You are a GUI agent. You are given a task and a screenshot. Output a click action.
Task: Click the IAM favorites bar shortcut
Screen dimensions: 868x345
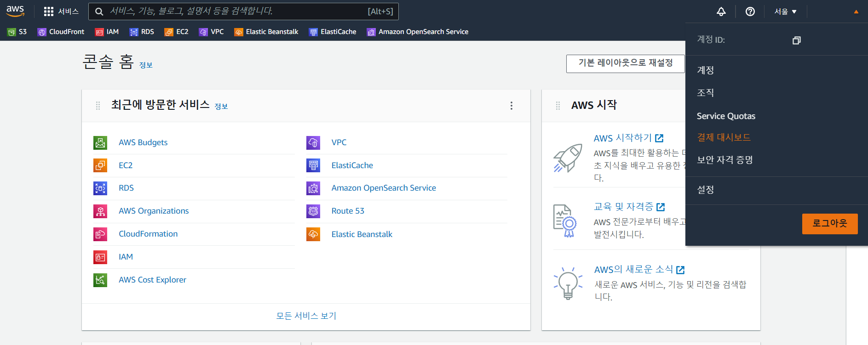click(107, 32)
